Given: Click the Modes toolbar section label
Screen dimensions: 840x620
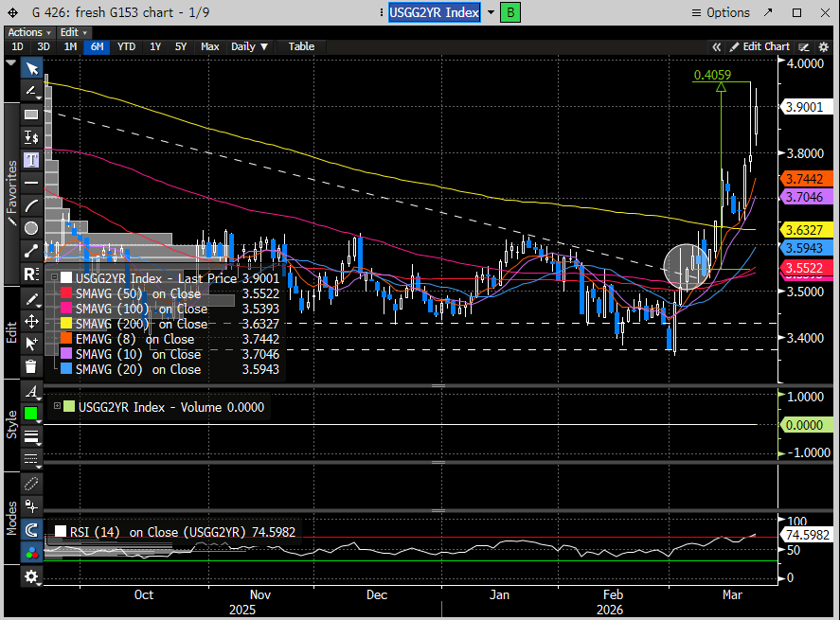Looking at the screenshot, I should click(x=11, y=517).
